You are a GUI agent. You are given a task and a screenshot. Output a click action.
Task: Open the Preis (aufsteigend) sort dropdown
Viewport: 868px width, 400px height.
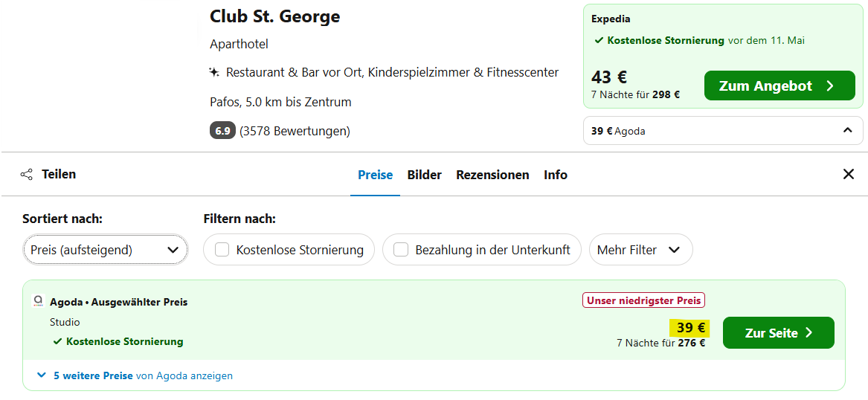(105, 250)
